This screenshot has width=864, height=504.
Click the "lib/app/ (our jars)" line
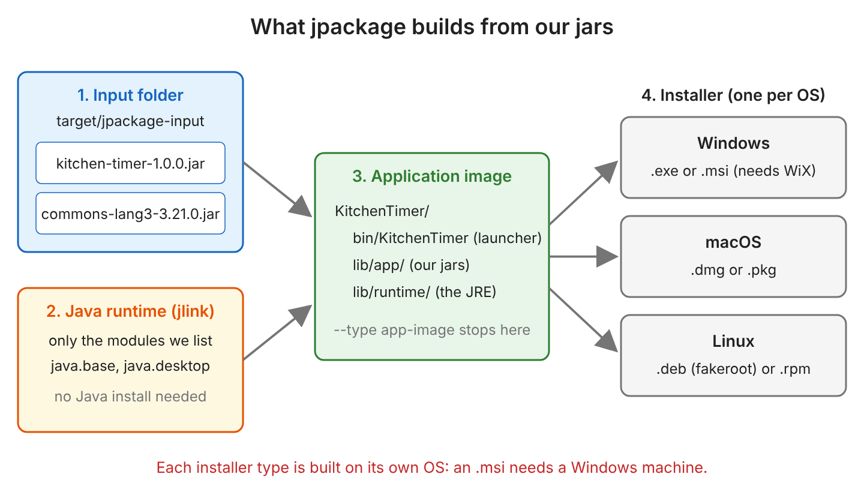point(411,265)
